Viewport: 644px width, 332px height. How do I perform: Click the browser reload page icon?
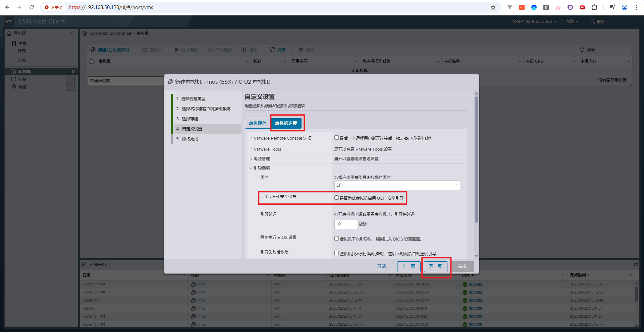coord(32,7)
